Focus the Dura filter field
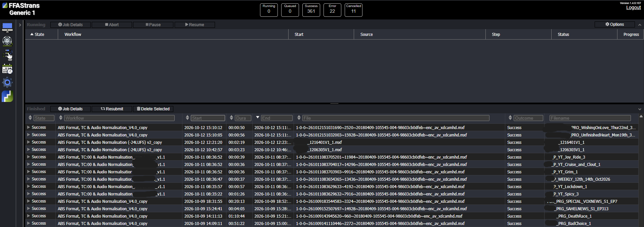The height and width of the screenshot is (227, 644). pyautogui.click(x=243, y=118)
